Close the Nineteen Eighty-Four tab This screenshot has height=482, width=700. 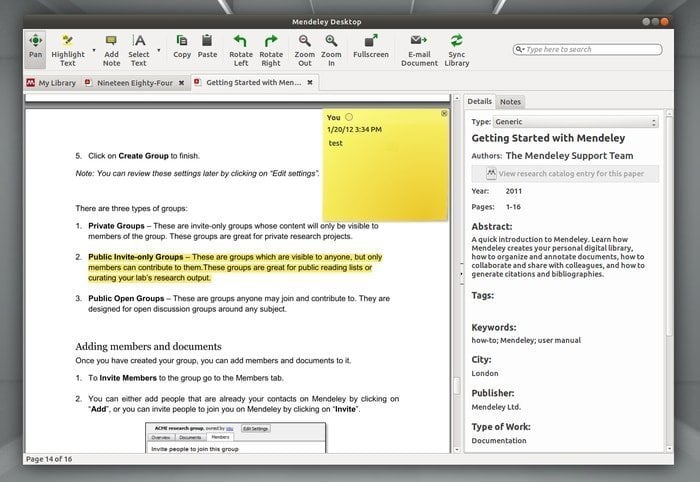click(181, 83)
